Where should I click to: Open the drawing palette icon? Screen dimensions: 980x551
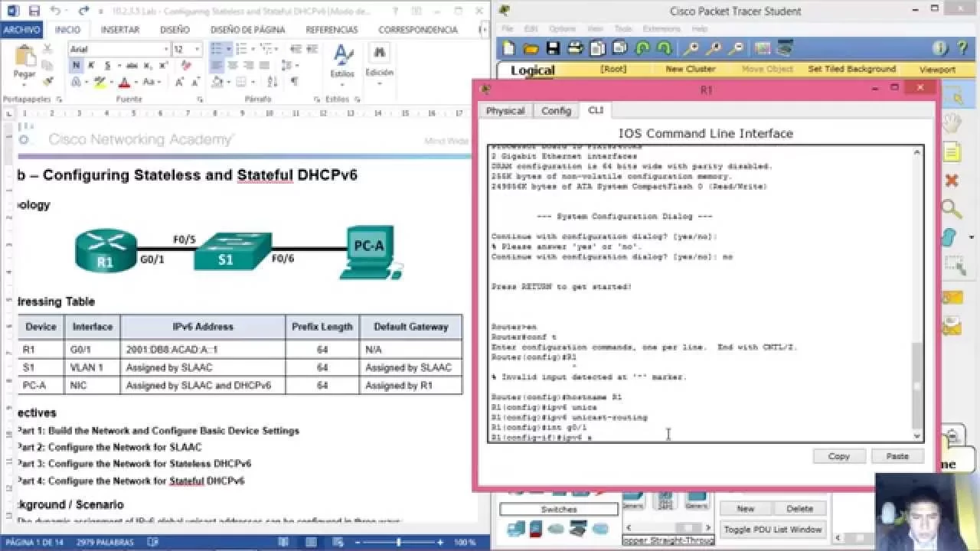762,48
